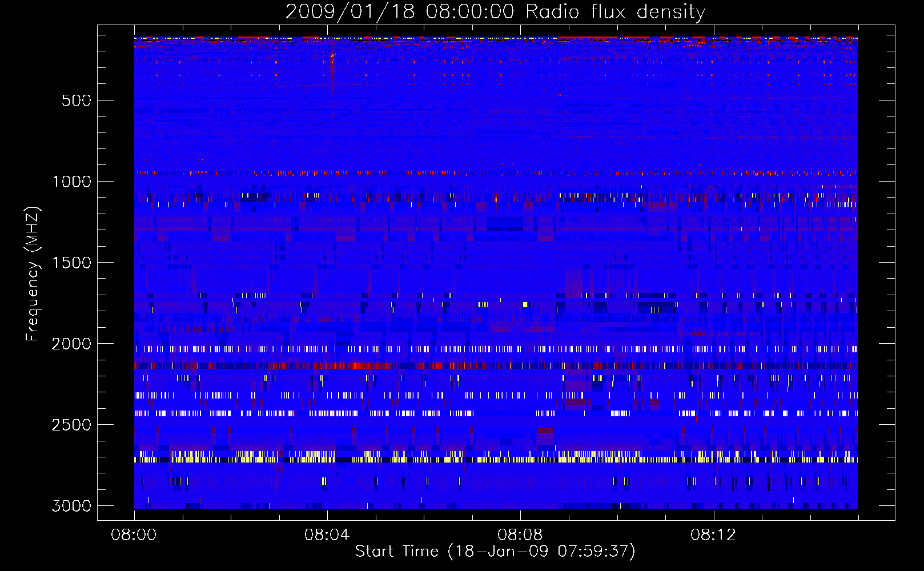Click the 2000 frequency tick label
Screen dimensions: 924x571
[x=71, y=344]
